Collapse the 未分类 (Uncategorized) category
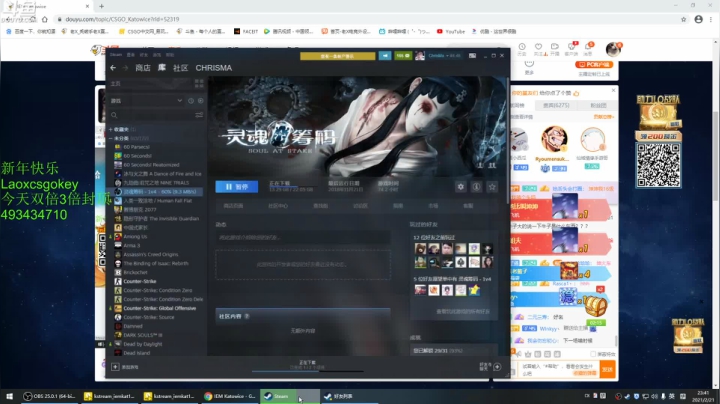This screenshot has height=404, width=720. point(111,138)
